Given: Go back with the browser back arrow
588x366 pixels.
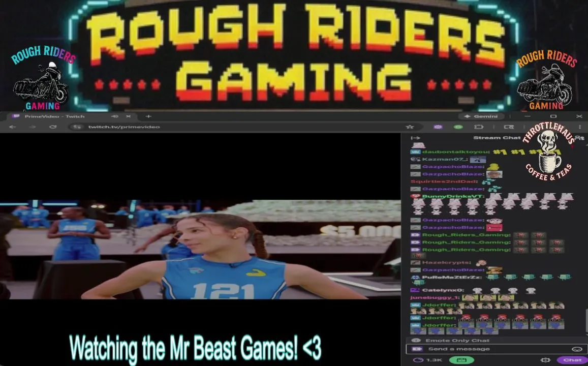Looking at the screenshot, I should [x=12, y=127].
